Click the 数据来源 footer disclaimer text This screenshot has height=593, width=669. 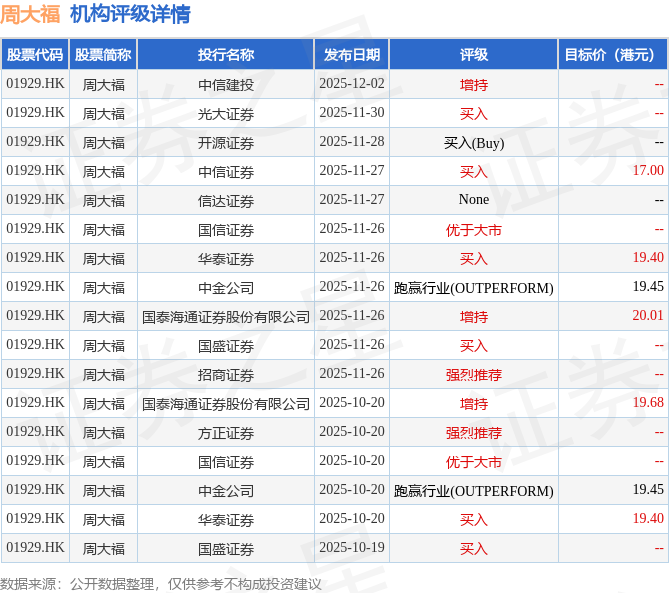pos(160,584)
